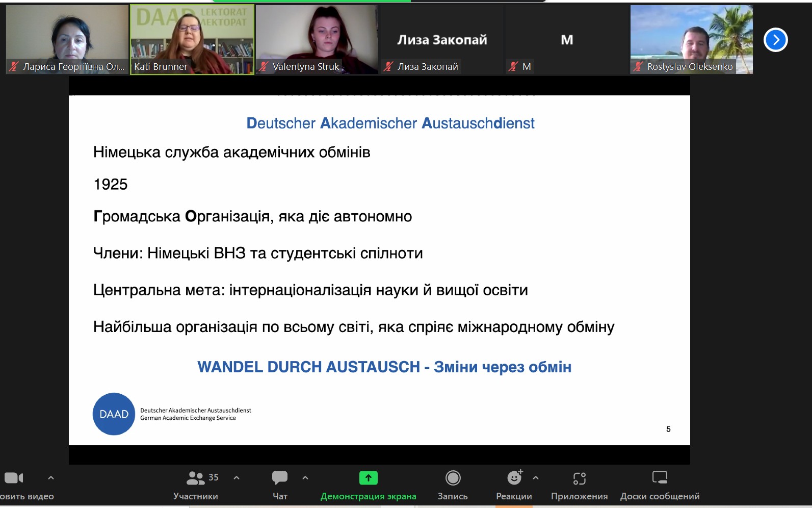Expand participants options arrow next to 35

tap(237, 478)
